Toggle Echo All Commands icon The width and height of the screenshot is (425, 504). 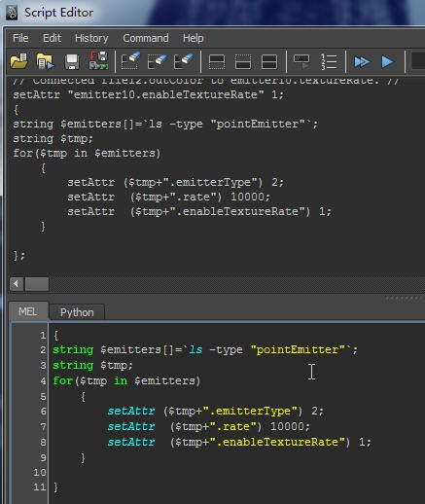[301, 61]
